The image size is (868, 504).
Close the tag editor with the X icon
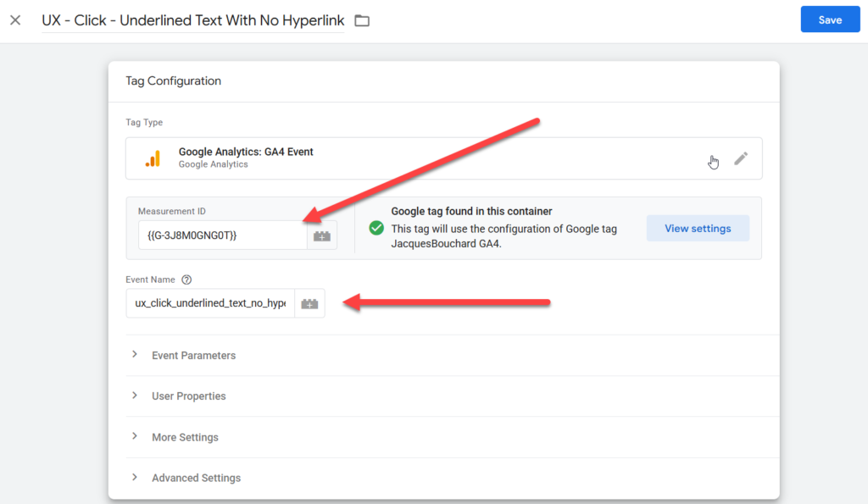(x=15, y=20)
